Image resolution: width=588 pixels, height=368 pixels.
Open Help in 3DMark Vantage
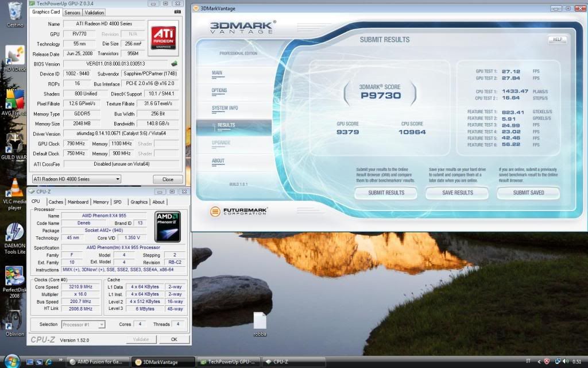coord(557,40)
